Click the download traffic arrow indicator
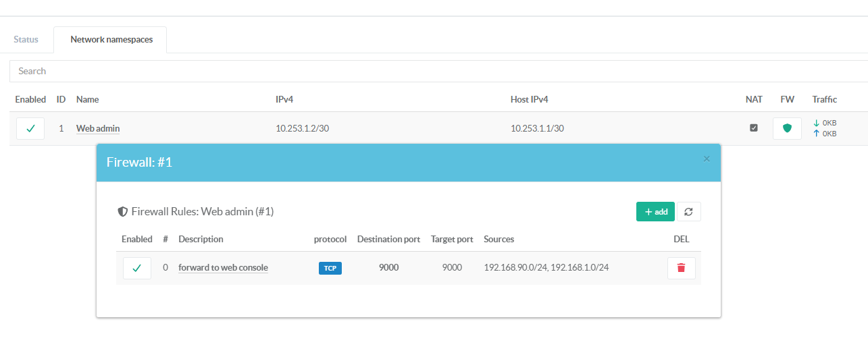Image resolution: width=868 pixels, height=357 pixels. pyautogui.click(x=816, y=123)
